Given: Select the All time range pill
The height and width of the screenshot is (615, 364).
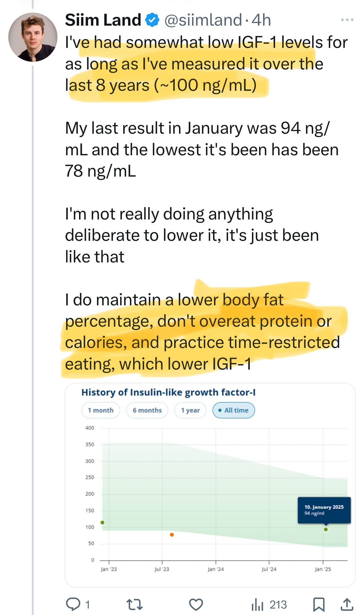Looking at the screenshot, I should pyautogui.click(x=233, y=410).
